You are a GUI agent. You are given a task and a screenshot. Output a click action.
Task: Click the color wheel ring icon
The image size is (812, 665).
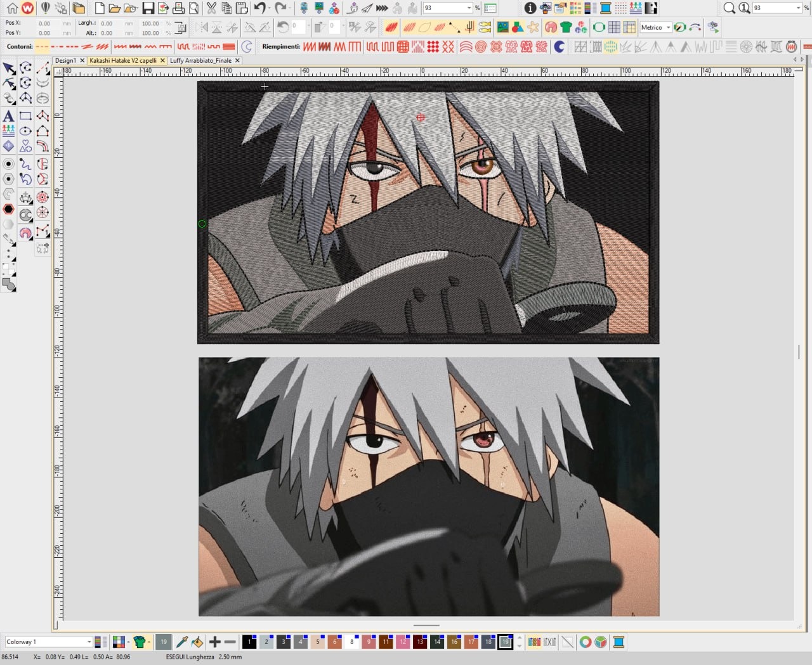click(585, 642)
